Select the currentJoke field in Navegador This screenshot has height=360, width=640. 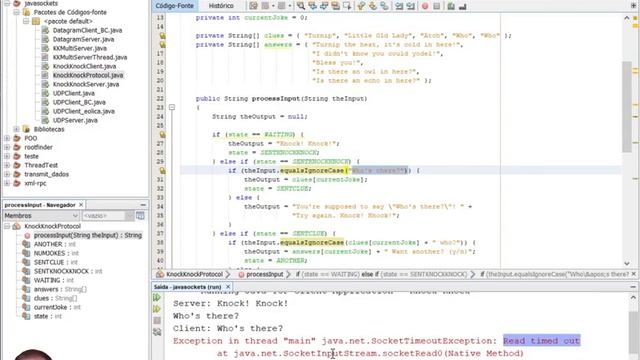[x=57, y=307]
